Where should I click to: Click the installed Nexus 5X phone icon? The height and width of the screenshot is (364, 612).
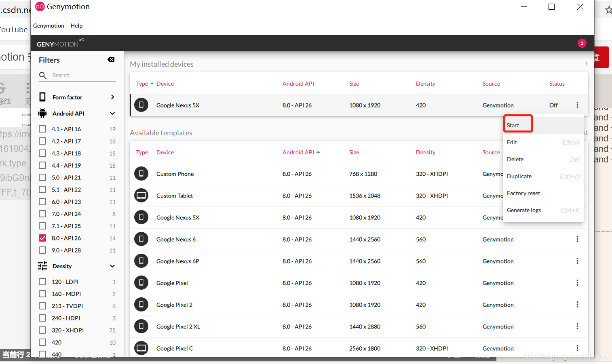click(x=141, y=105)
